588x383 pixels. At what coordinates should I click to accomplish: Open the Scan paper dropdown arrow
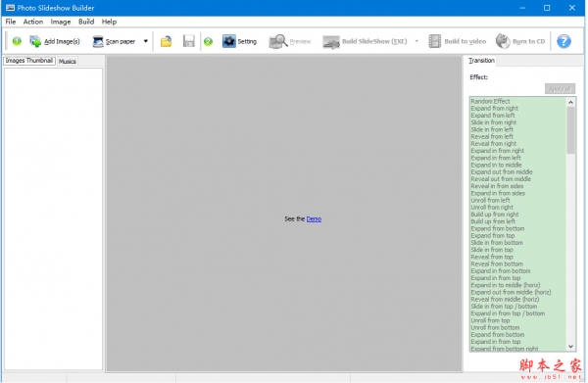[x=145, y=41]
